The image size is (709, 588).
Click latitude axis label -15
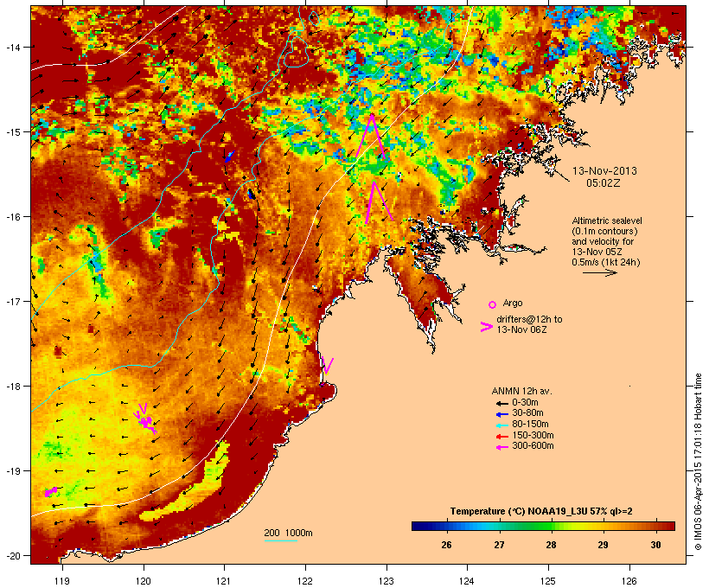click(14, 132)
